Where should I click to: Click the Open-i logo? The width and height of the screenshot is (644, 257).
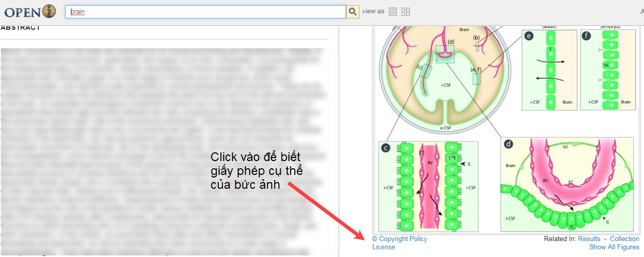[x=30, y=11]
